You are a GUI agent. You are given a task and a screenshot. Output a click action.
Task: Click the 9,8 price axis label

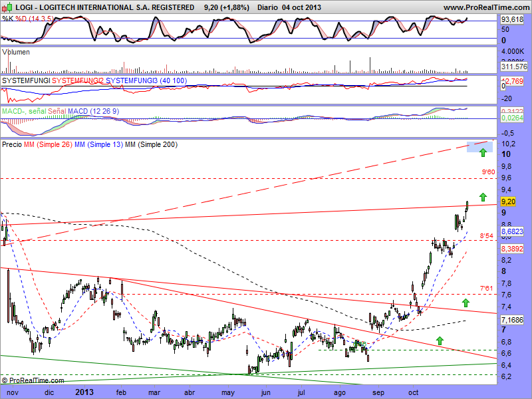coord(507,166)
